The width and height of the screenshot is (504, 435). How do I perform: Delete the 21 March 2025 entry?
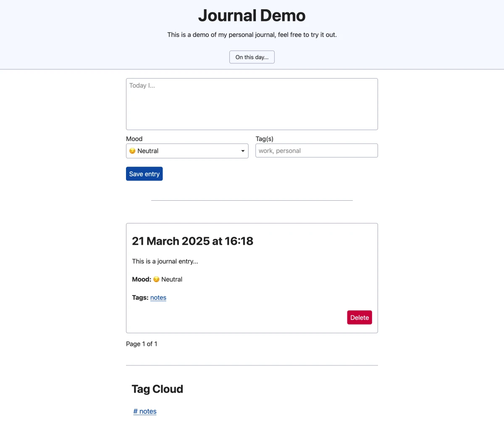(x=359, y=317)
